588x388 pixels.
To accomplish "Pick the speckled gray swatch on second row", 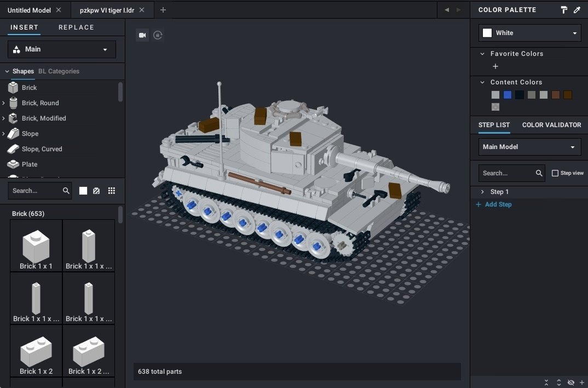I will pyautogui.click(x=495, y=107).
